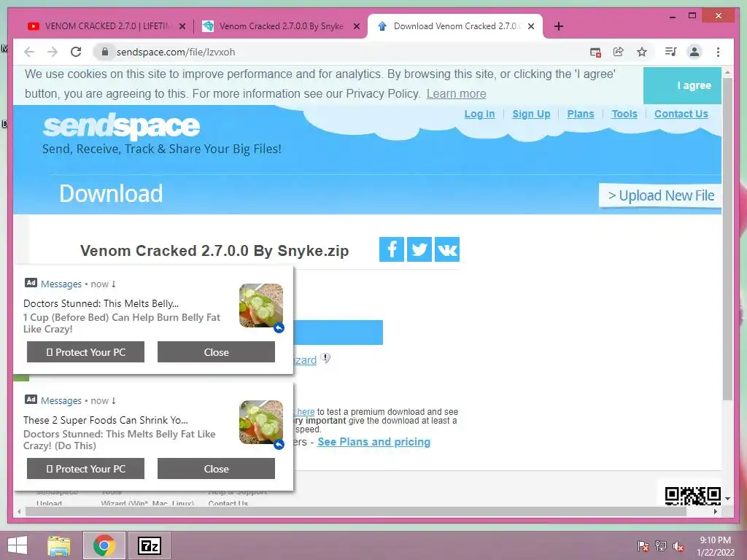Click the 'here' premium download test link
Viewport: 747px width, 560px height.
pyautogui.click(x=305, y=411)
